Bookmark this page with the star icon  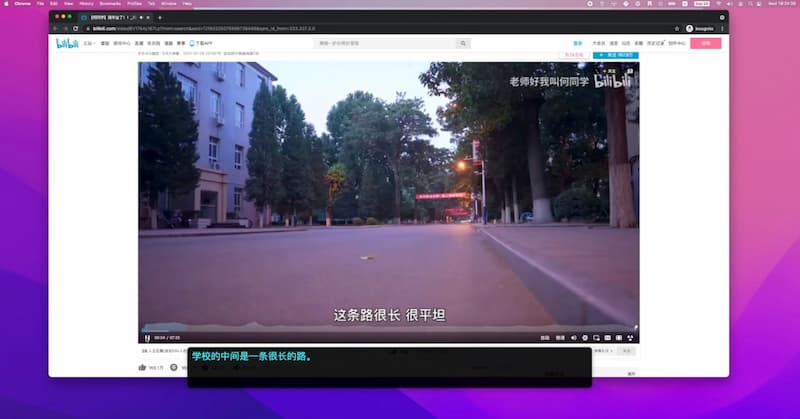tap(677, 29)
